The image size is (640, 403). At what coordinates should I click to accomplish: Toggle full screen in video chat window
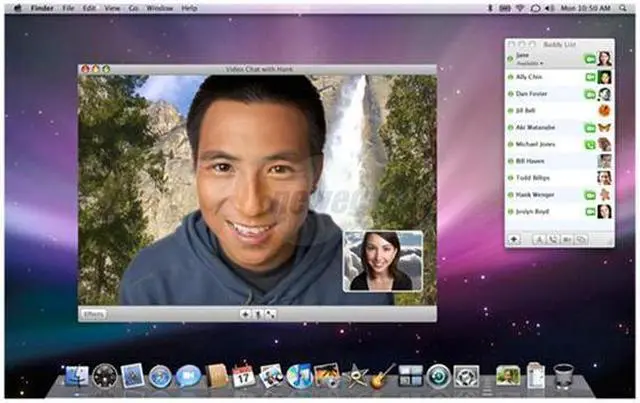(x=270, y=314)
